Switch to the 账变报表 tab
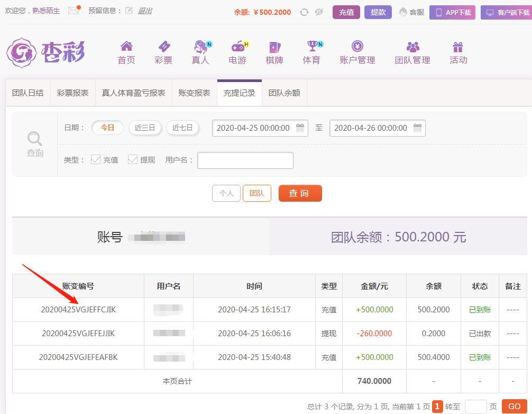The image size is (532, 414). [x=194, y=93]
